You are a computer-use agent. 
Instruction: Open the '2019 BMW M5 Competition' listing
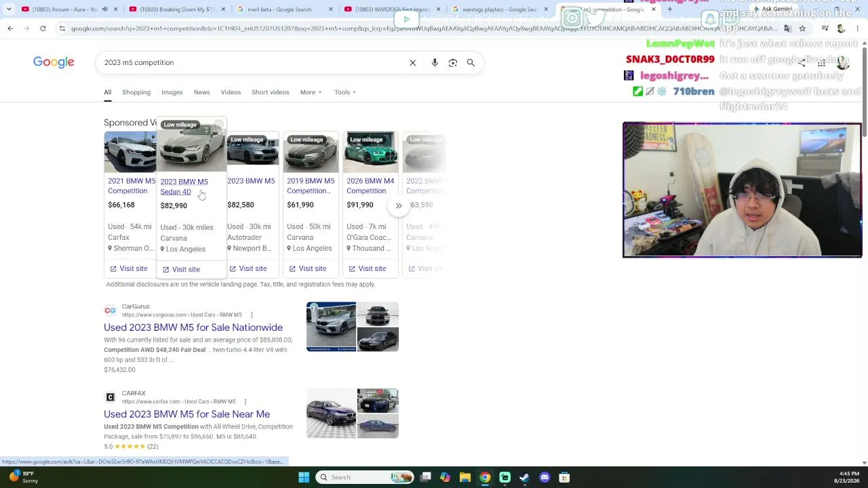click(x=311, y=186)
